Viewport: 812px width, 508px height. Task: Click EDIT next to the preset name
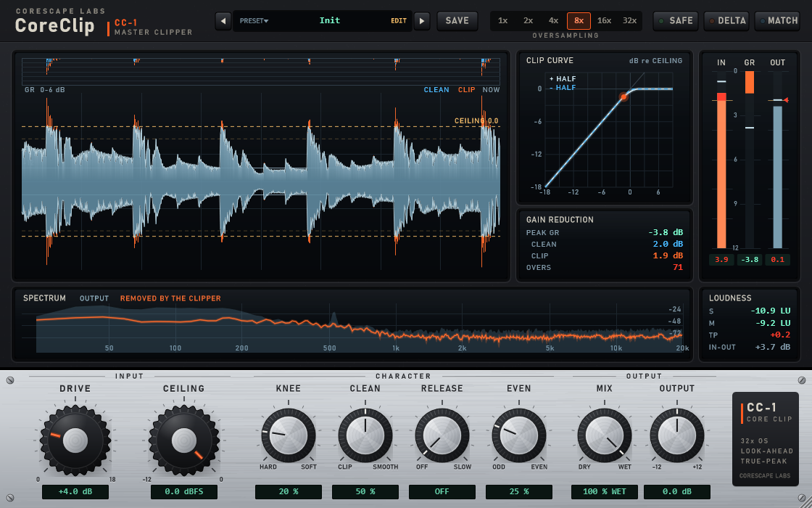point(399,21)
